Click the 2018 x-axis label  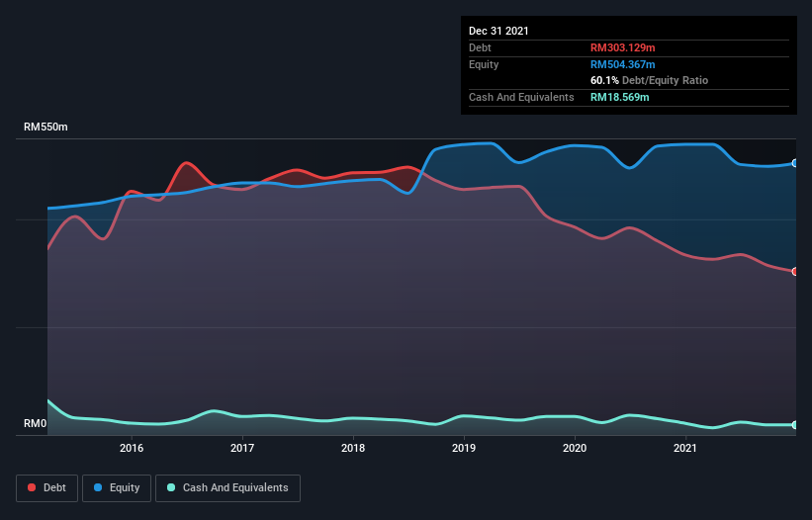[353, 448]
